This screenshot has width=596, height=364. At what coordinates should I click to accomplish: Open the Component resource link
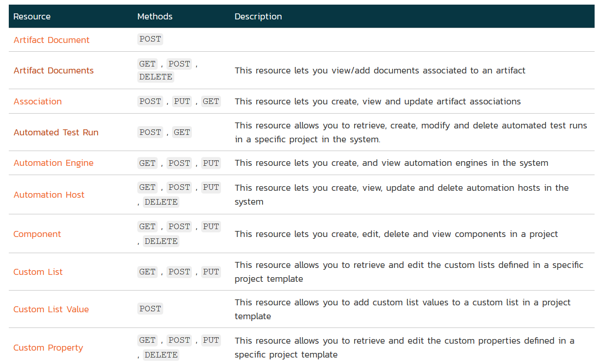pyautogui.click(x=37, y=234)
